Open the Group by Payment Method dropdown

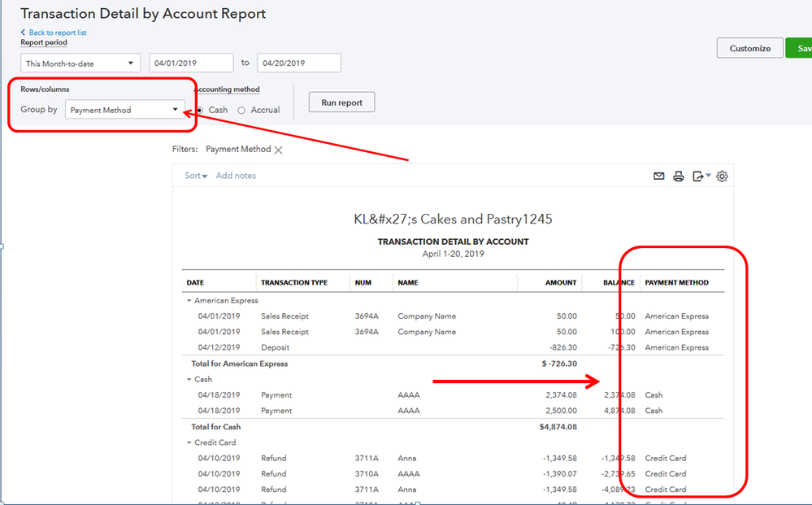point(124,110)
